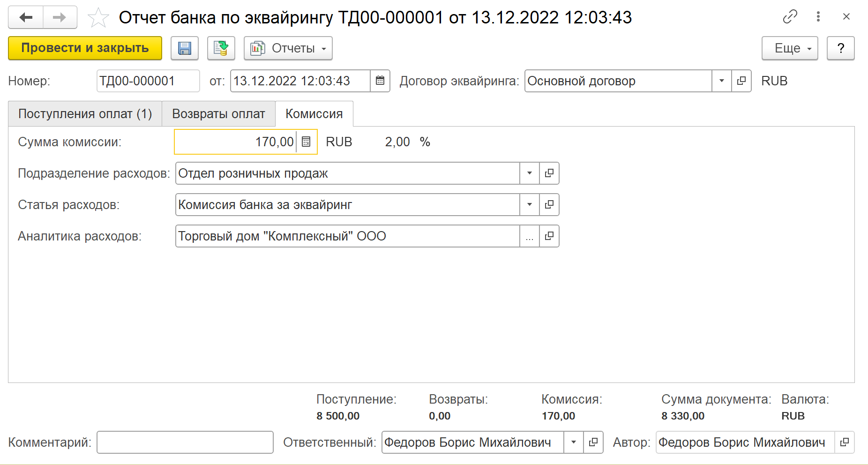Open the acquiring contract record form
868x465 pixels.
tap(741, 81)
